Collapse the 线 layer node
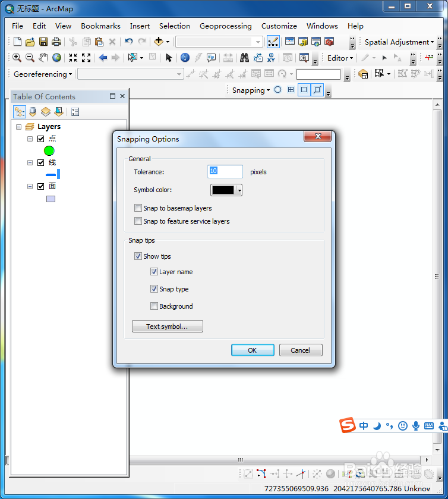Viewport: 448px width, 499px height. tap(30, 162)
